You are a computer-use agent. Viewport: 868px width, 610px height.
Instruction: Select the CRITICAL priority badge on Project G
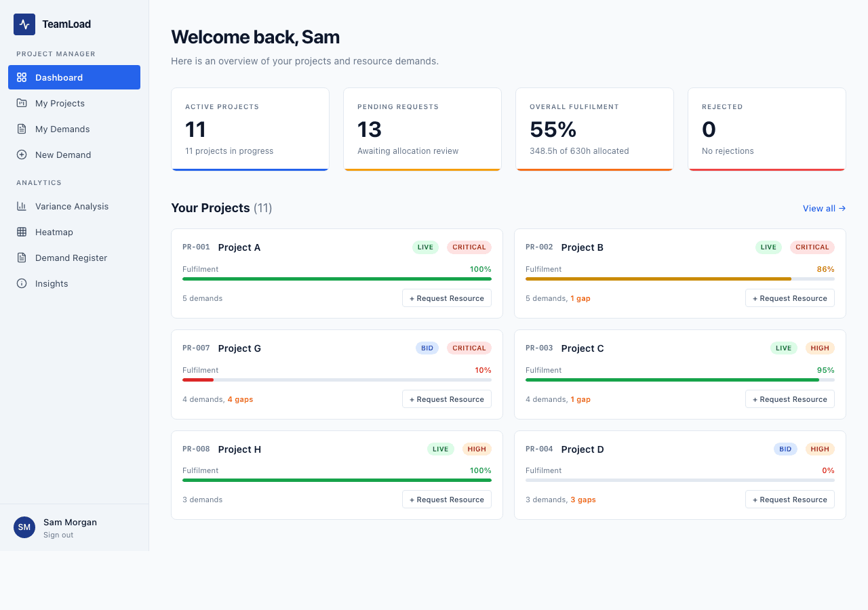[469, 348]
